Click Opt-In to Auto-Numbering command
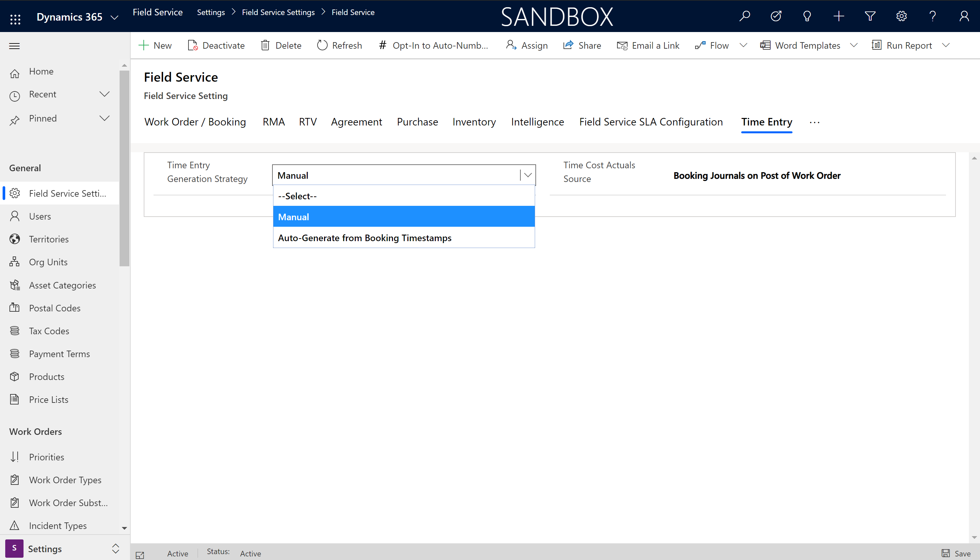The image size is (980, 560). point(433,45)
